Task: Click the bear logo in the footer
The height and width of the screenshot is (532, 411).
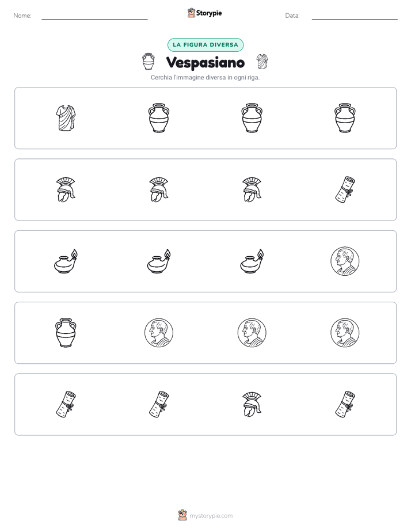Action: click(x=182, y=515)
